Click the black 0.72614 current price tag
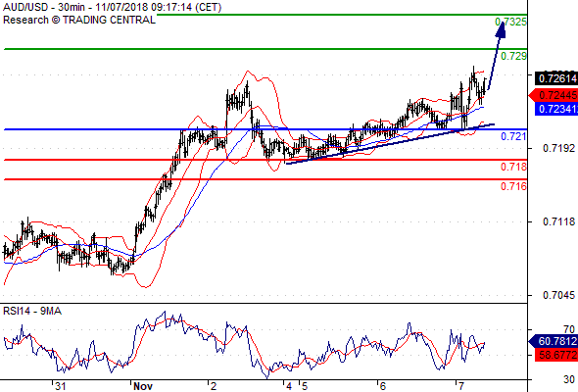This screenshot has height=392, width=578. (556, 78)
